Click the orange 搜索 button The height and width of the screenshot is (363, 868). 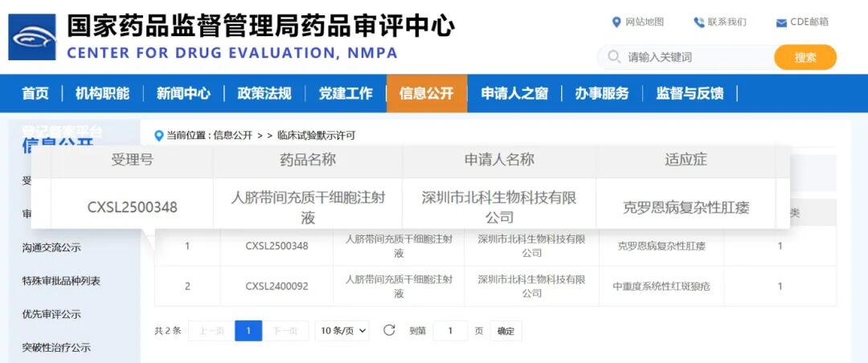point(805,57)
